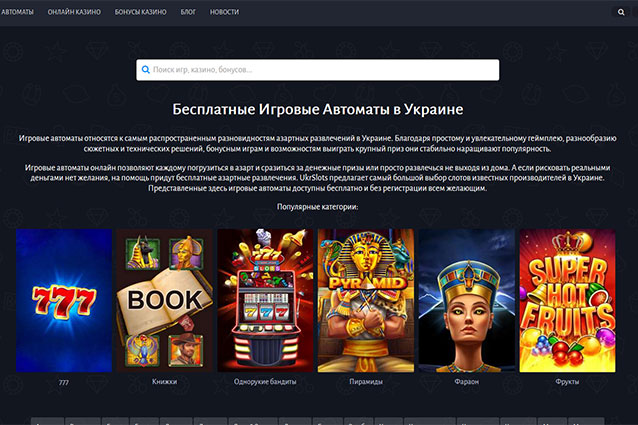638x425 pixels.
Task: Open the Автоматы menu item
Action: click(17, 12)
